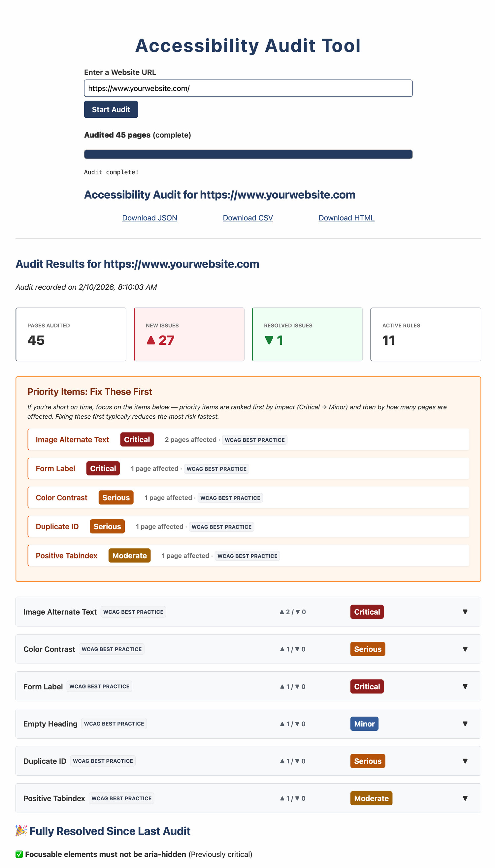495x868 pixels.
Task: Click the Minor badge on Empty Heading row
Action: click(x=364, y=724)
